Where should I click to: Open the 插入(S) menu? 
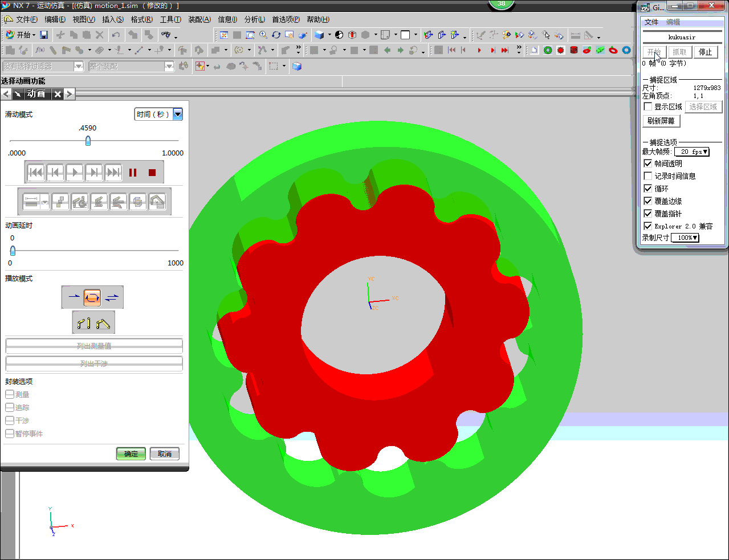[113, 19]
